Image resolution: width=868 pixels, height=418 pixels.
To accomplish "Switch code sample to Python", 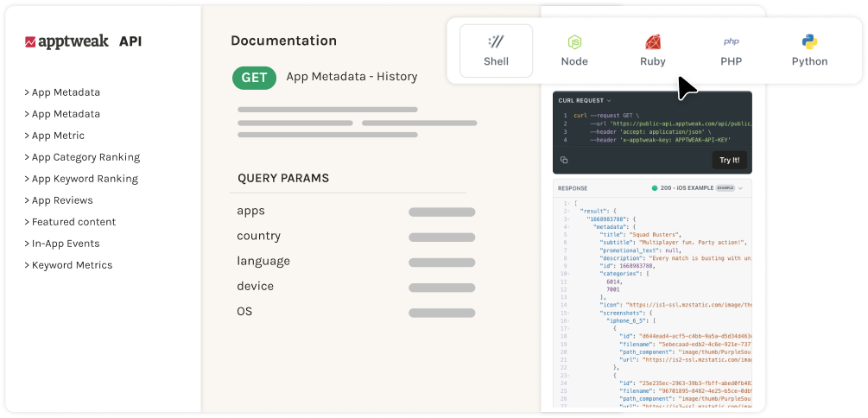I will 809,51.
